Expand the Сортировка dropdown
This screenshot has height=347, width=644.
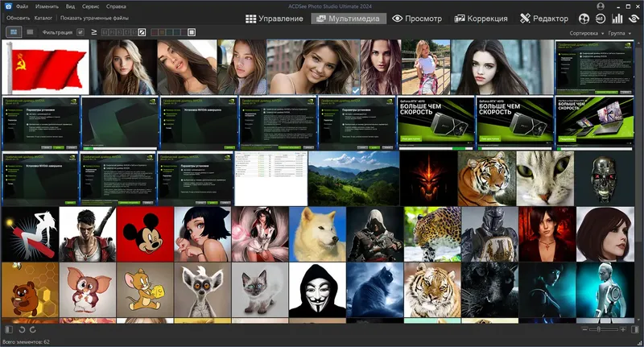pyautogui.click(x=587, y=33)
